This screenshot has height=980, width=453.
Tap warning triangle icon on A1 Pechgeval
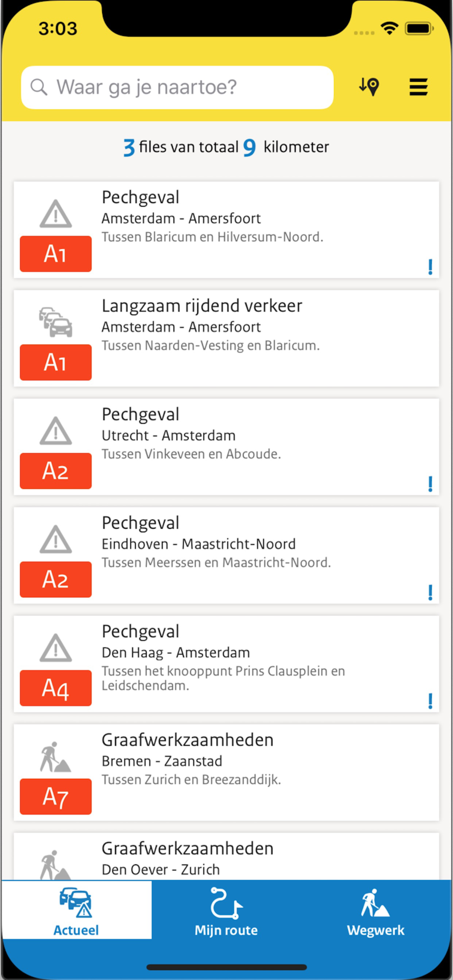[56, 214]
